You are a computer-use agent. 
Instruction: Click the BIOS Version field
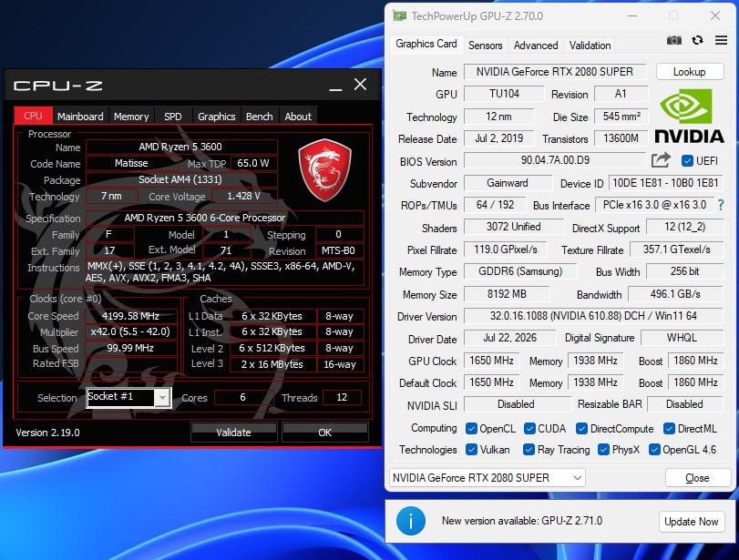555,160
